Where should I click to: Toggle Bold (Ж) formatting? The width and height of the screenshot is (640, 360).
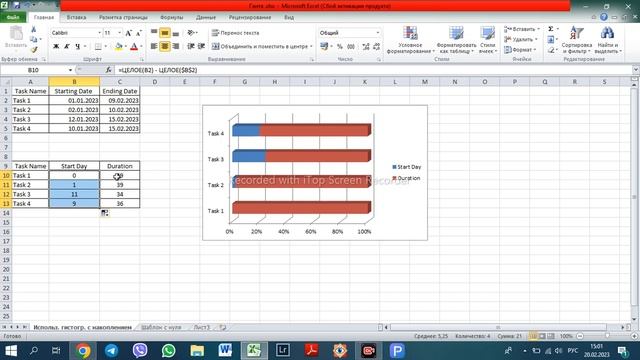[56, 47]
